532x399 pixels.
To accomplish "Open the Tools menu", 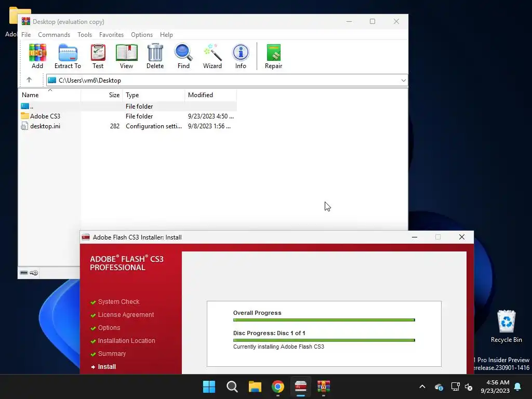I will (x=85, y=35).
